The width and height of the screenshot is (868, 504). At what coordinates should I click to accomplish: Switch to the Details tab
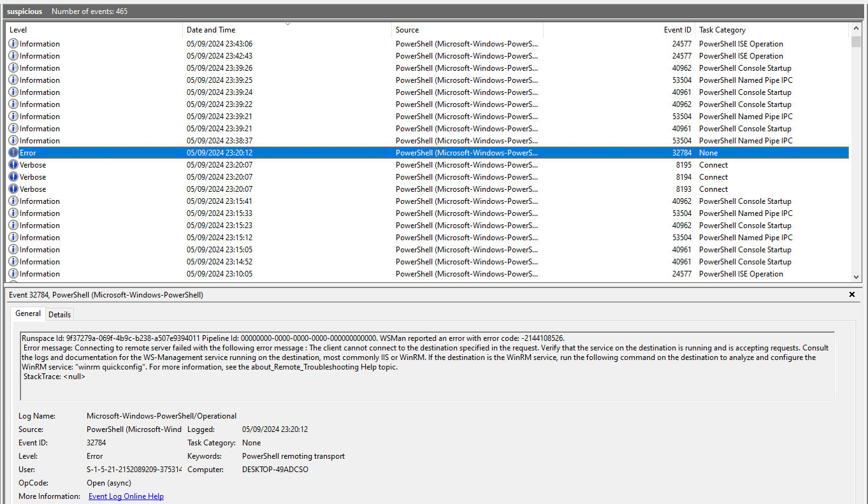[59, 315]
